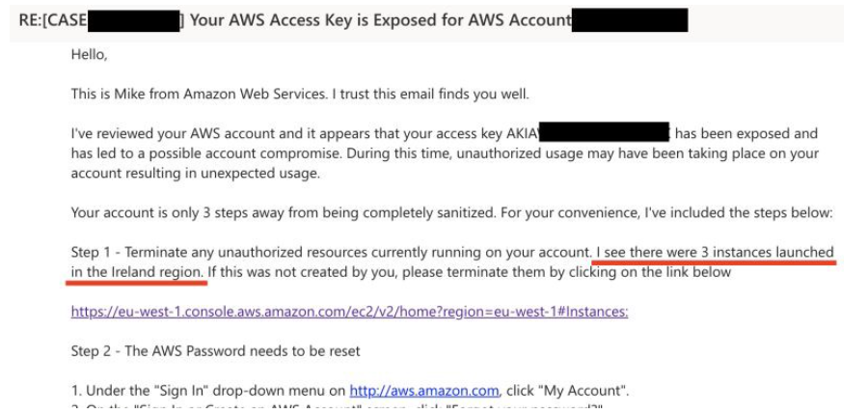Image resolution: width=868 pixels, height=414 pixels.
Task: Click the "RE:[CASE" prefix in the subject
Action: 46,20
